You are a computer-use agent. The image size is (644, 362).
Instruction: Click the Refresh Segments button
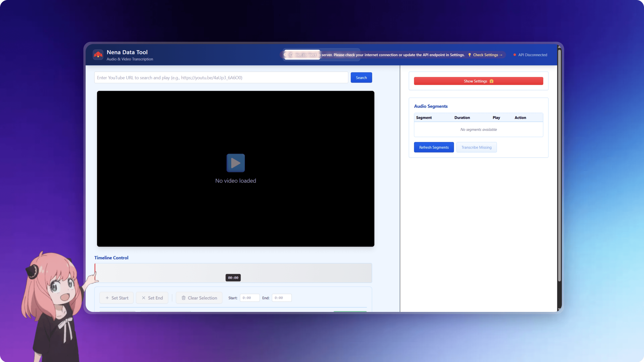434,147
